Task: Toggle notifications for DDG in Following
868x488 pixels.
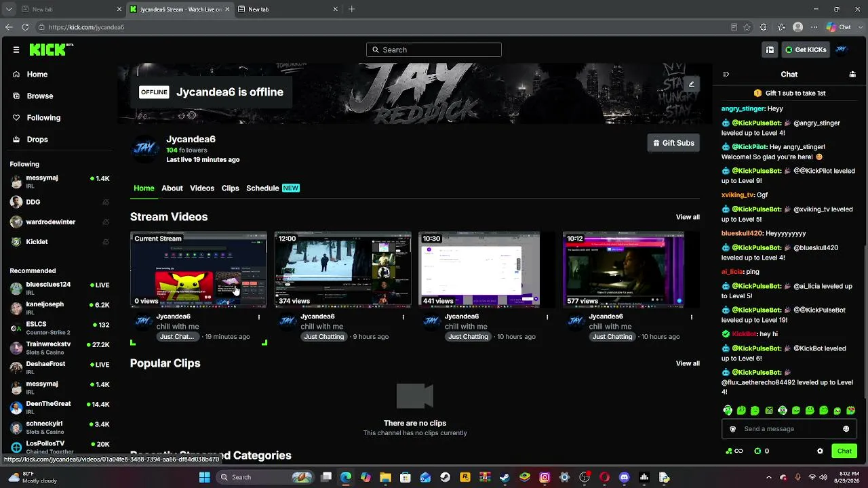Action: tap(105, 202)
